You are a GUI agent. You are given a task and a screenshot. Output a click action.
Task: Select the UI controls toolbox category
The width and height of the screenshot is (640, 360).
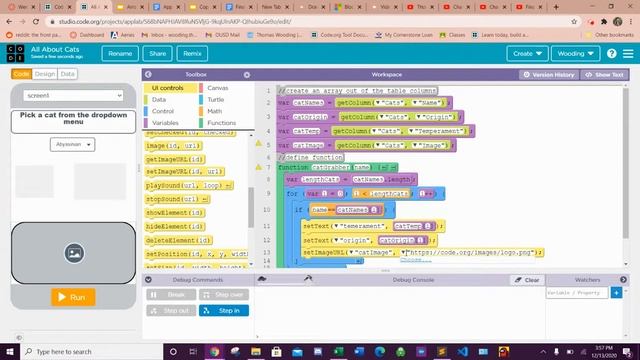[167, 88]
